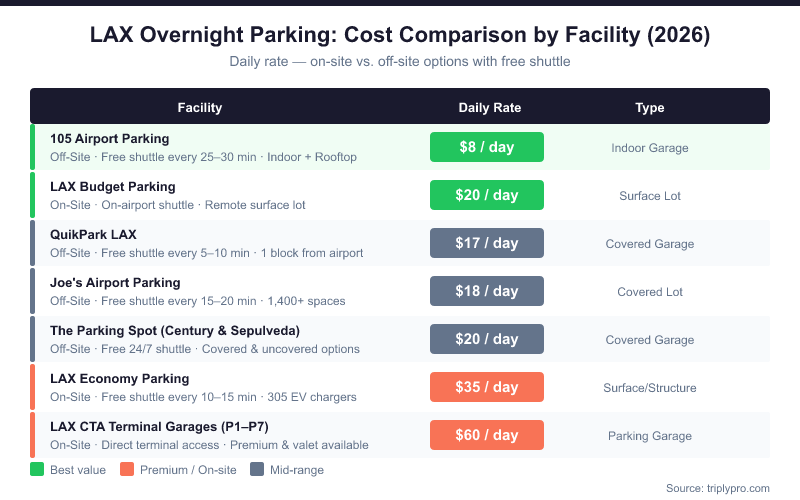Click the Source: triplypro.com credit
This screenshot has height=500, width=800.
(718, 488)
